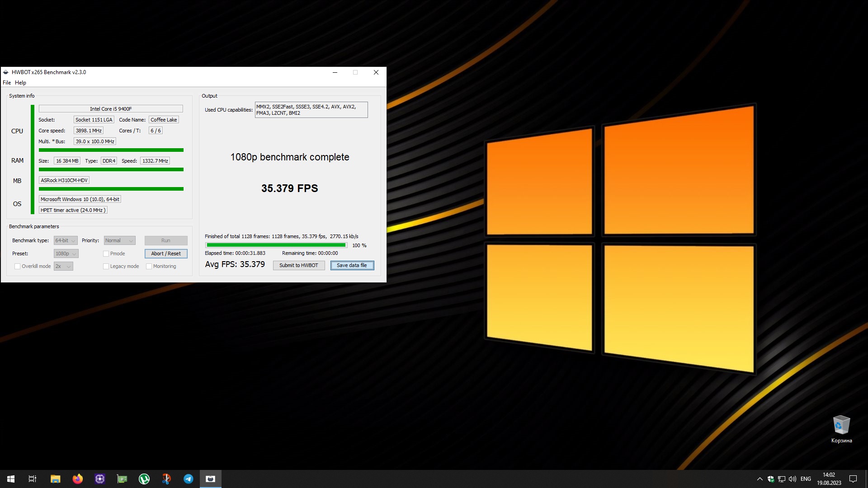Viewport: 868px width, 488px height.
Task: Click the HPET timer active field
Action: pyautogui.click(x=73, y=210)
